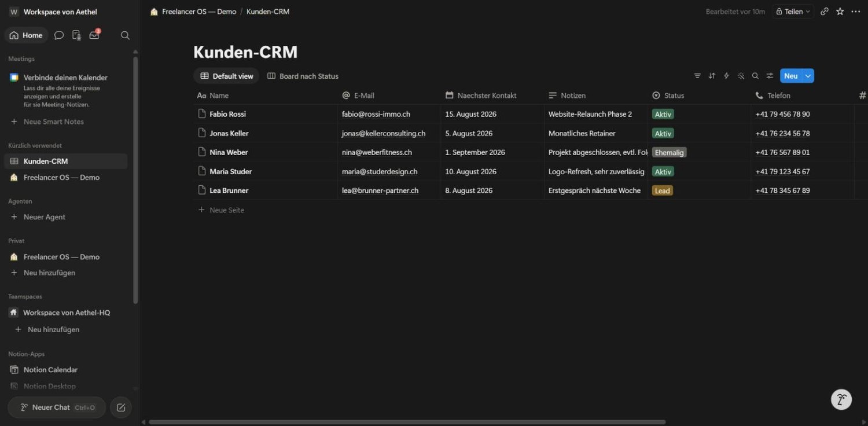Click the blue Neu button

[x=791, y=76]
